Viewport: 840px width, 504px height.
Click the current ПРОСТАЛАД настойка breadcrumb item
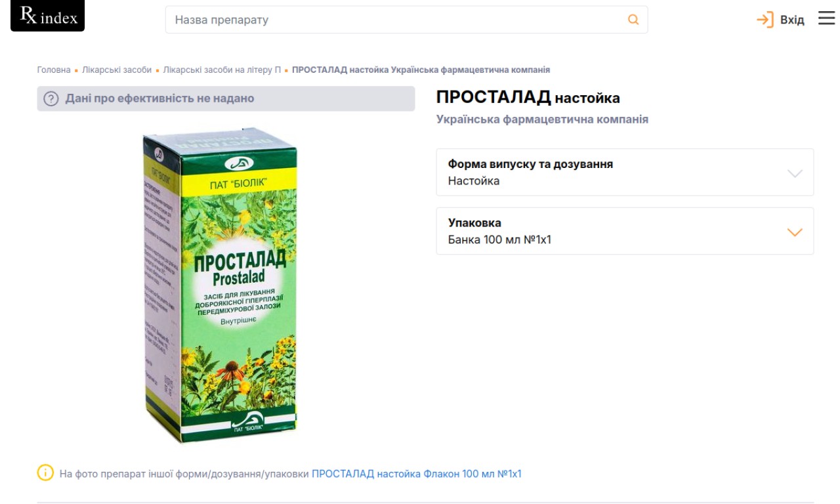click(x=421, y=70)
